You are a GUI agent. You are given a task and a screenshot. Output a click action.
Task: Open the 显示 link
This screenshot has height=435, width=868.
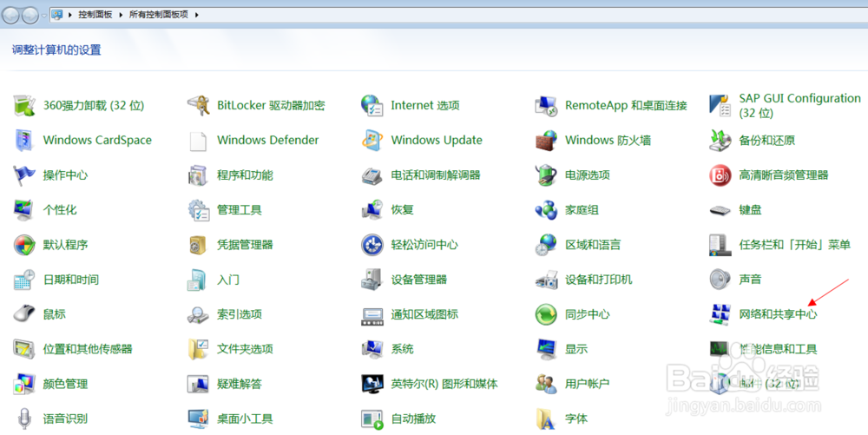pos(576,349)
